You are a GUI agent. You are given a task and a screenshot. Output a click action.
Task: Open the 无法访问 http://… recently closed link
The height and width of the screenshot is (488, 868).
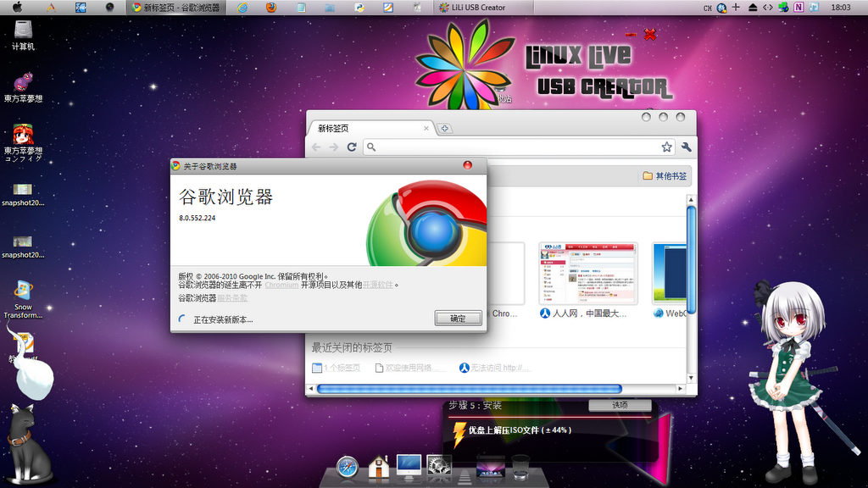point(494,368)
